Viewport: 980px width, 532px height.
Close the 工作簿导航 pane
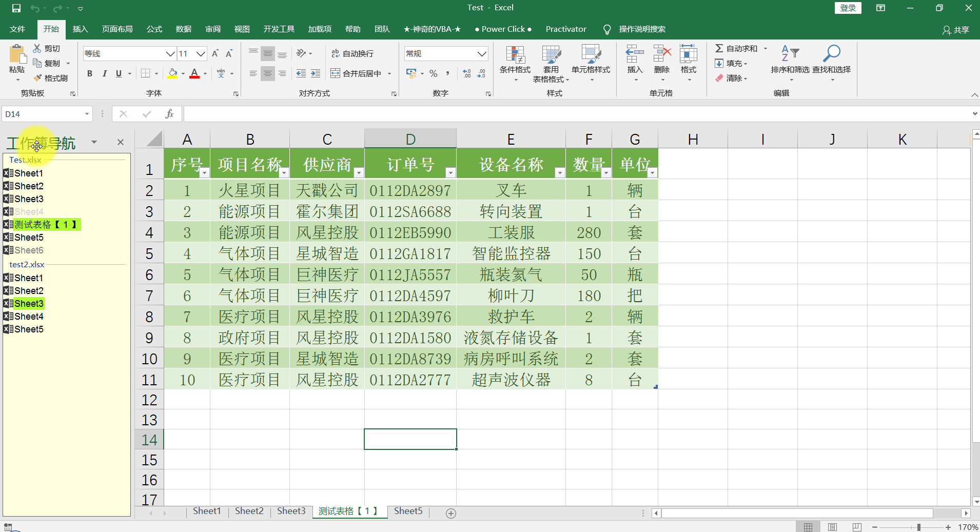click(x=121, y=142)
